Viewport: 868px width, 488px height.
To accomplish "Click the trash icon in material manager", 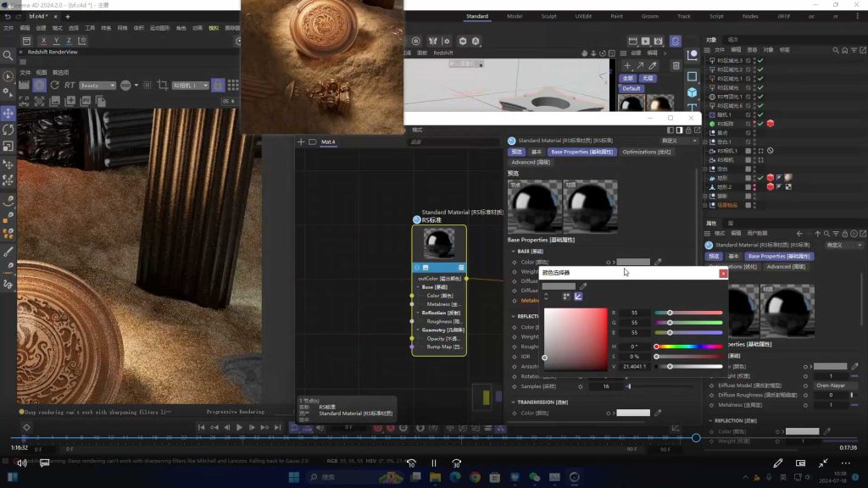I will tap(676, 65).
